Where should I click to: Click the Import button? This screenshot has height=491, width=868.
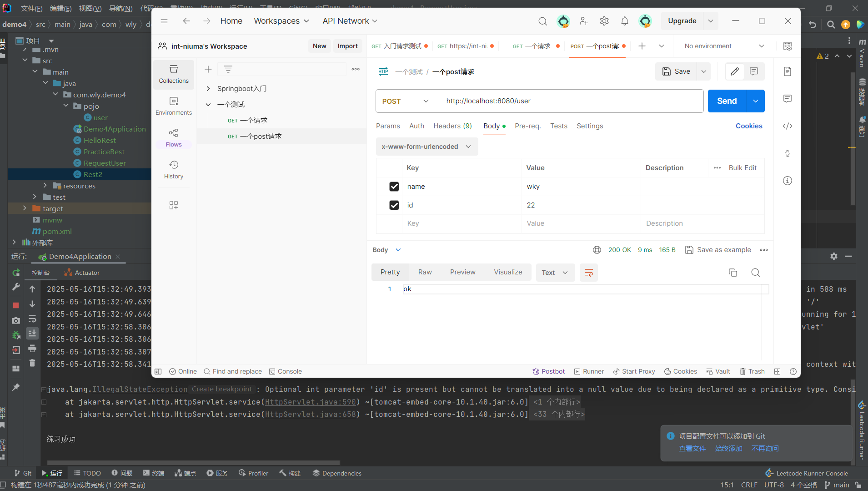[347, 46]
